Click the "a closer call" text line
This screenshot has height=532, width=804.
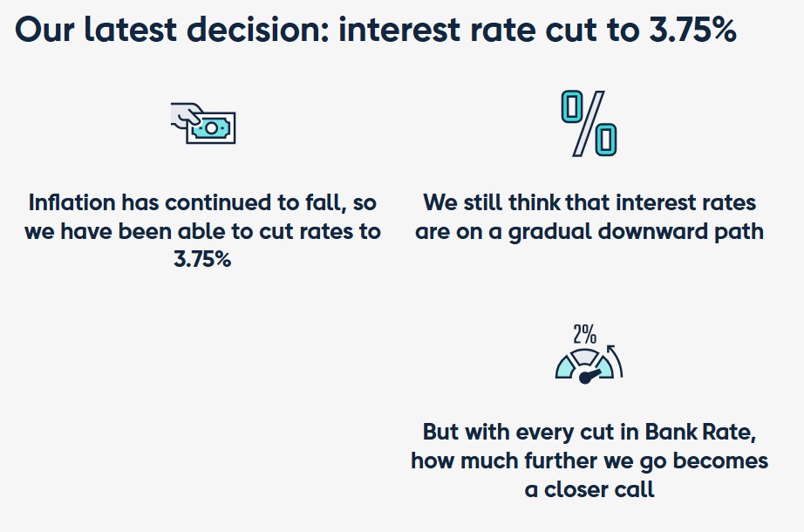pyautogui.click(x=589, y=488)
